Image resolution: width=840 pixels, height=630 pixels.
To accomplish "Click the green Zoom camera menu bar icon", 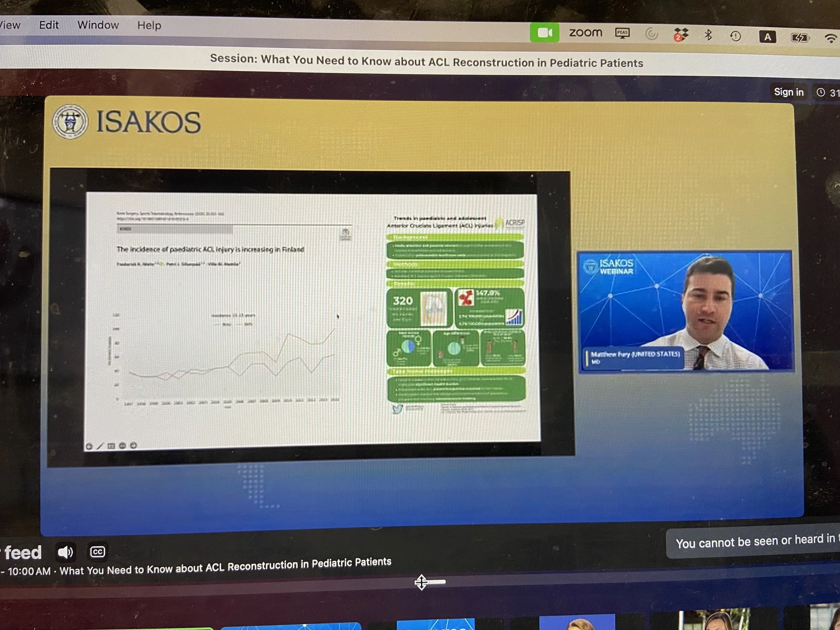I will (x=544, y=33).
